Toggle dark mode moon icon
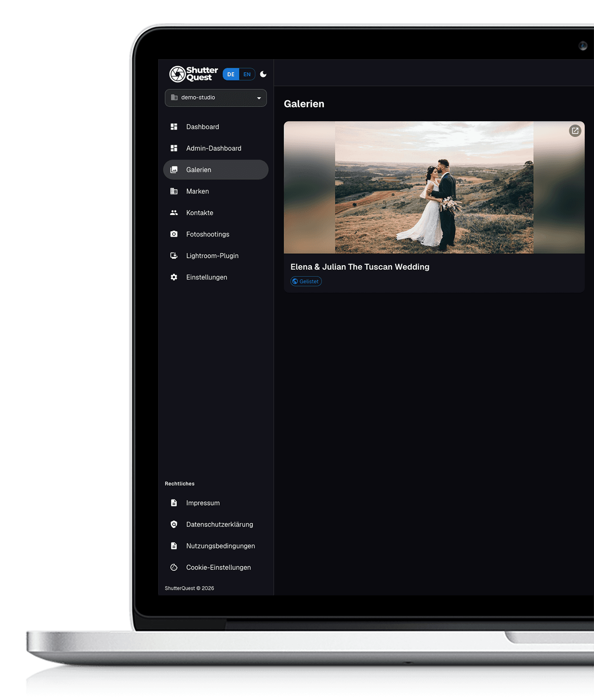 point(263,74)
